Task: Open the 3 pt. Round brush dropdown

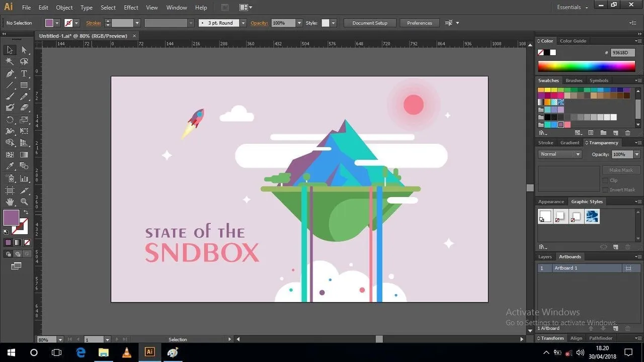Action: click(244, 23)
